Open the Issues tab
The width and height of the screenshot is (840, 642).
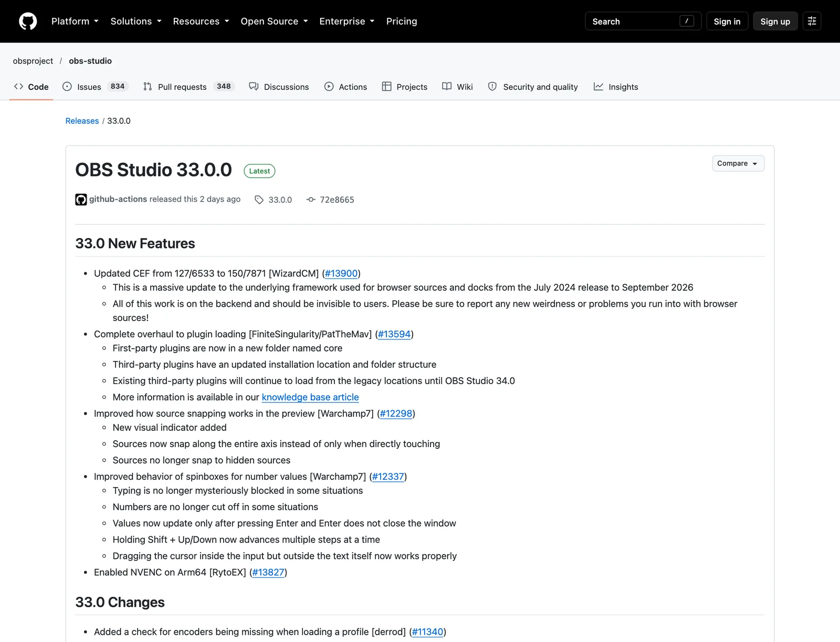coord(95,87)
